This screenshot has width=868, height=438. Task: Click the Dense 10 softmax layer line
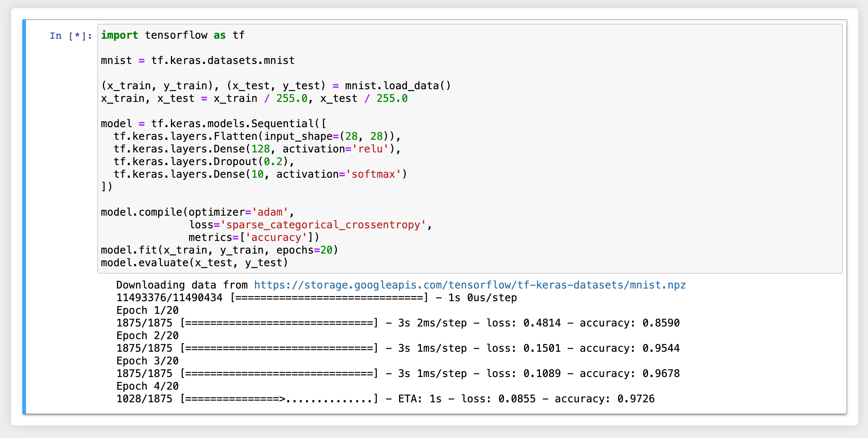[x=260, y=174]
